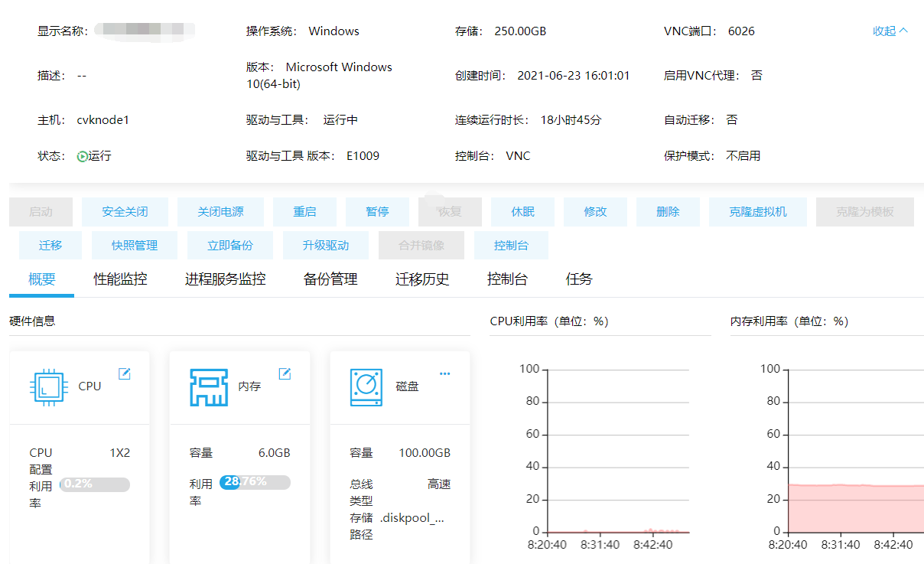Click the 控制台 button in the action bar

pyautogui.click(x=511, y=246)
